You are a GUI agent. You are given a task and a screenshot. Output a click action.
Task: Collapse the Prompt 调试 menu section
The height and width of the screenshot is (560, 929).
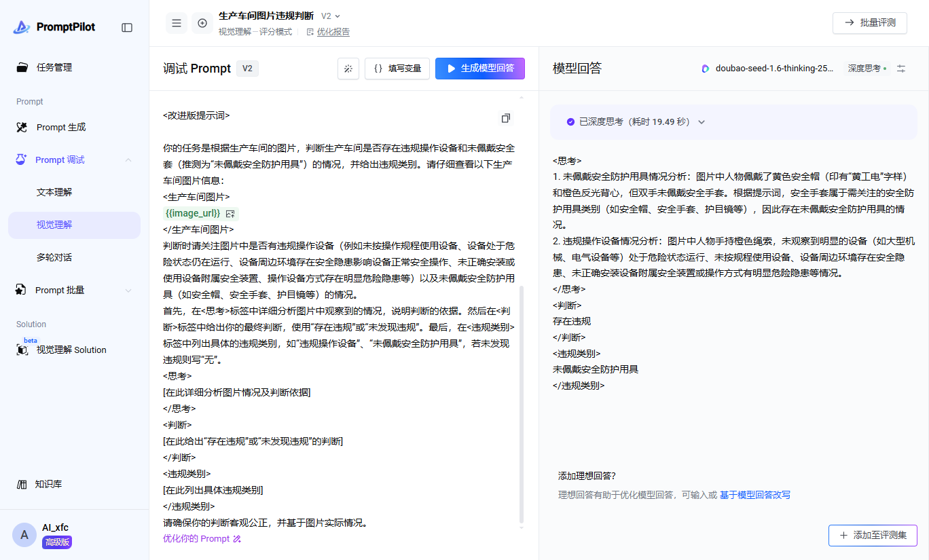click(x=128, y=160)
